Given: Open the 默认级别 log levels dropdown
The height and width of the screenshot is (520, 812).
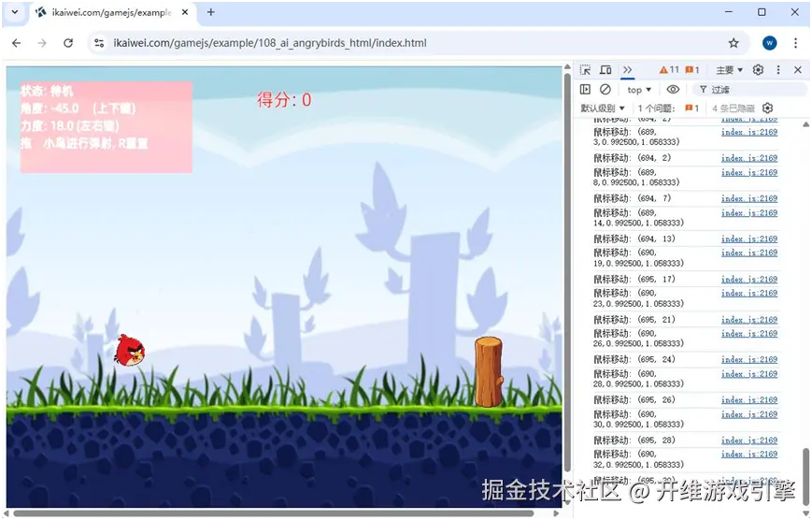Looking at the screenshot, I should (x=603, y=108).
